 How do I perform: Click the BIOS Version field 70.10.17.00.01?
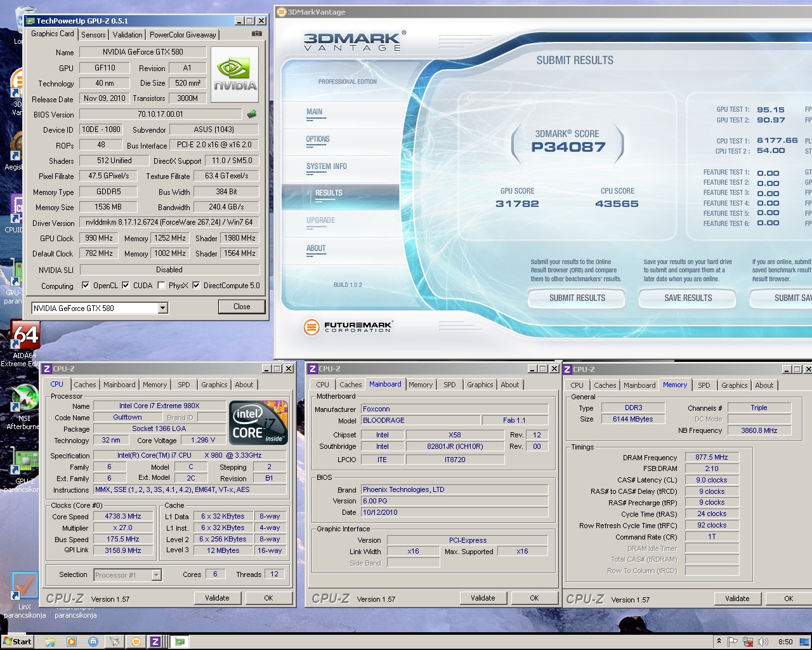(160, 114)
